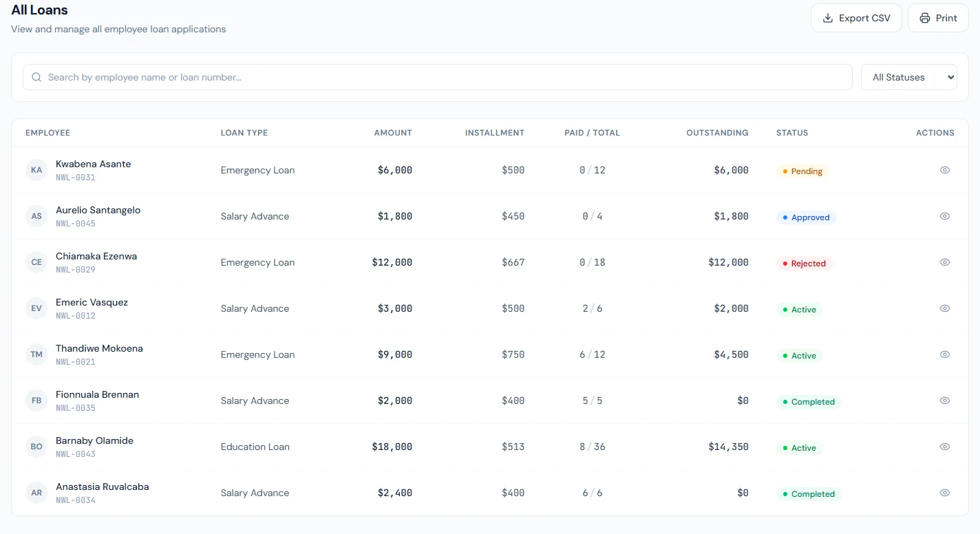Viewport: 980px width, 534px height.
Task: View Thandiwe Mokoena's loan with eye icon
Action: coord(945,354)
